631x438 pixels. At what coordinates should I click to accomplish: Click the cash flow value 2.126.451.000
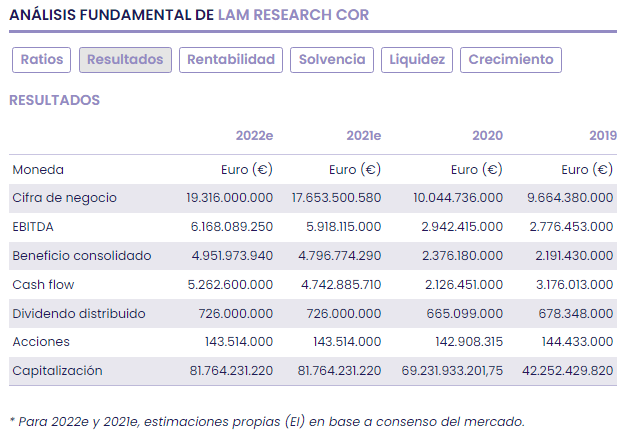point(464,285)
